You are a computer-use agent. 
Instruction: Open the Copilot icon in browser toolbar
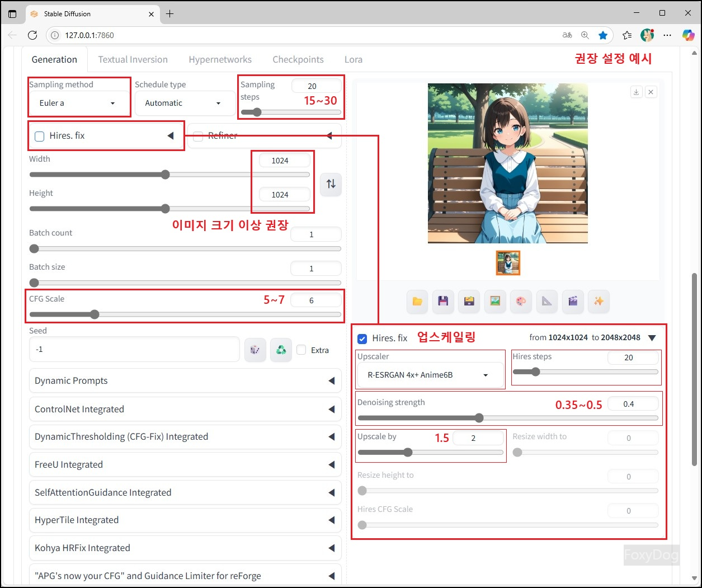[x=688, y=35]
